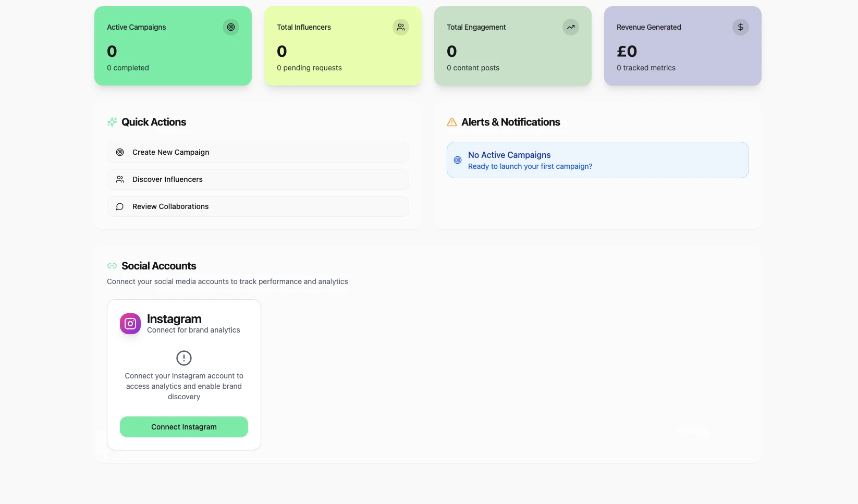The image size is (858, 504).
Task: Click the large 0 under Total Engagement
Action: pos(452,51)
